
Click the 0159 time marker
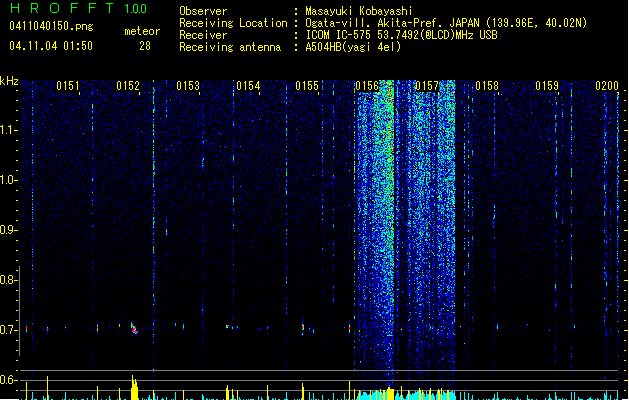click(547, 86)
